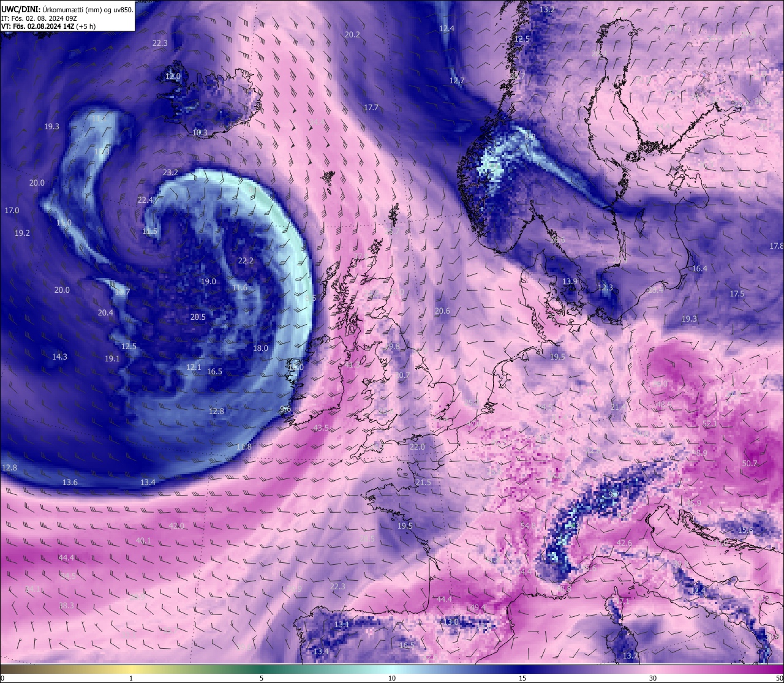The image size is (784, 683).
Task: Click the map value '52.1'
Action: click(x=710, y=424)
